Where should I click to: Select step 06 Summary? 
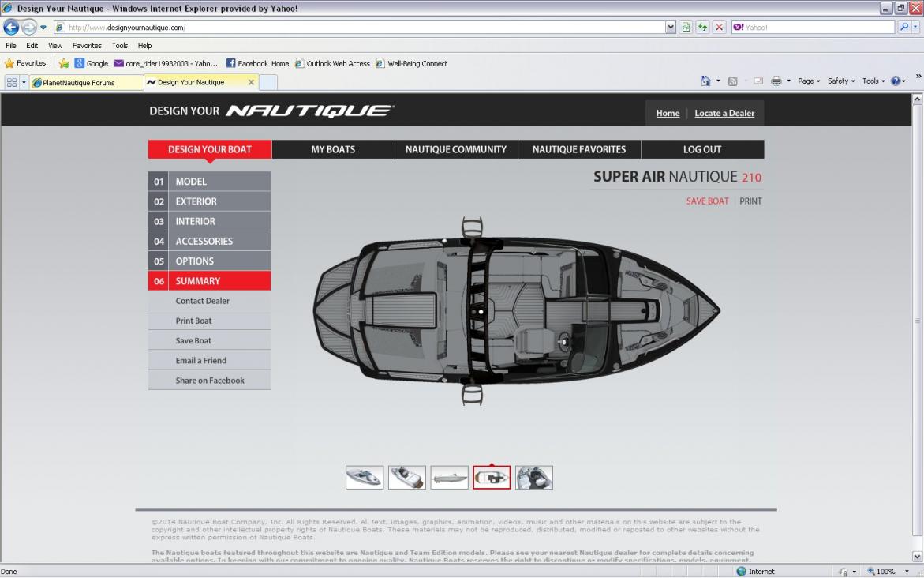tap(210, 281)
